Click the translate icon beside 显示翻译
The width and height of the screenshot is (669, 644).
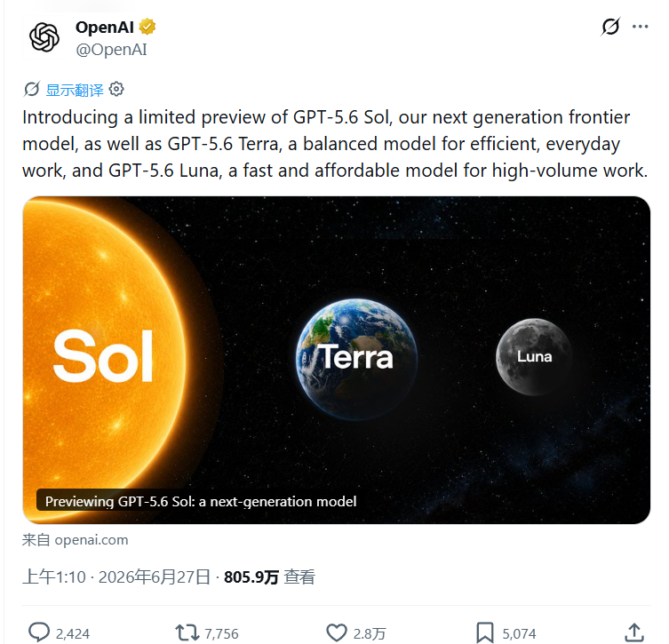click(32, 90)
